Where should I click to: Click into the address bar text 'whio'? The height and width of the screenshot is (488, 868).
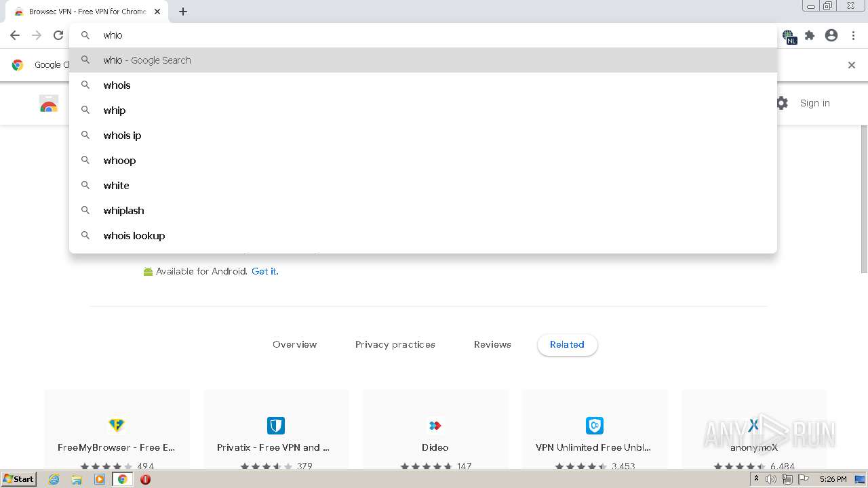tap(113, 35)
